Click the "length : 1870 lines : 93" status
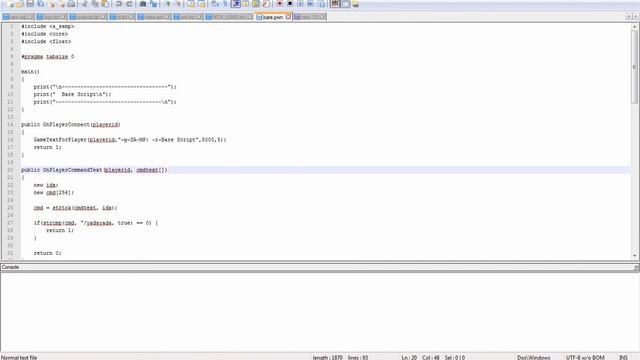Viewport: 640px width, 360px height. coord(340,357)
